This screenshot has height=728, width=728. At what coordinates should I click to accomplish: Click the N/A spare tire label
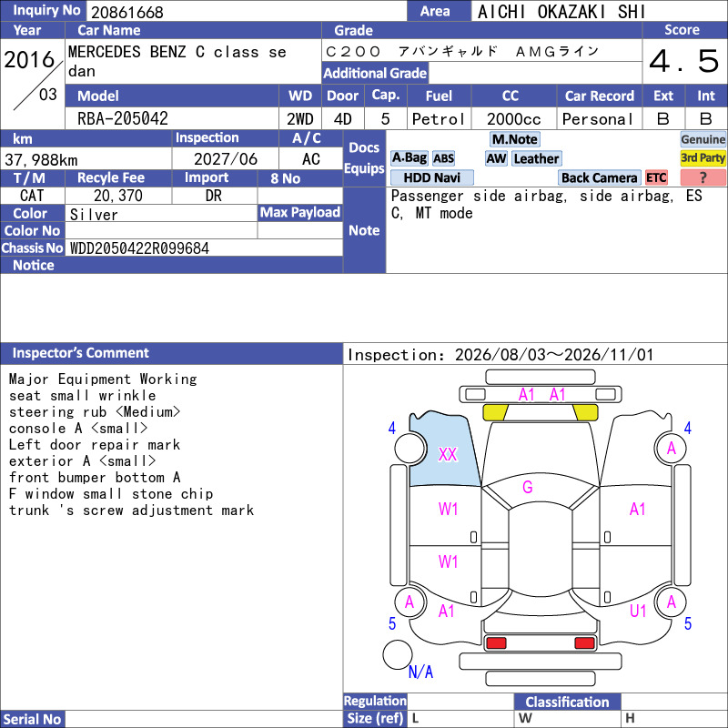point(420,672)
